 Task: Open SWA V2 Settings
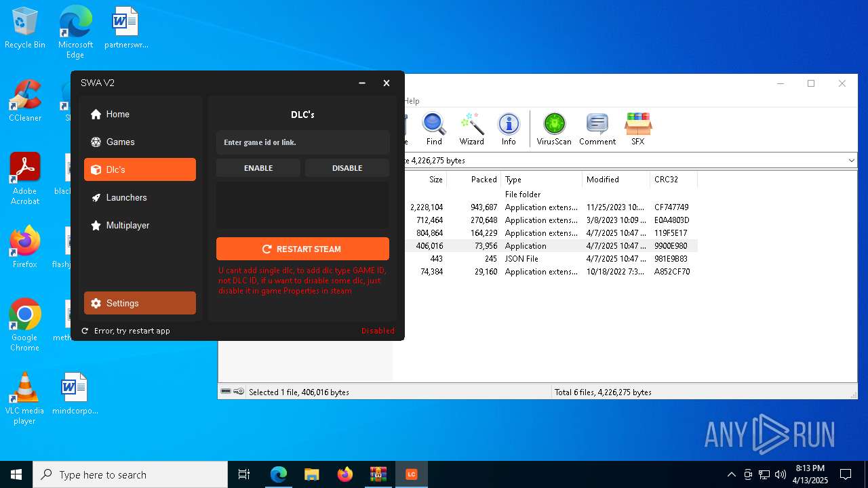pos(140,303)
